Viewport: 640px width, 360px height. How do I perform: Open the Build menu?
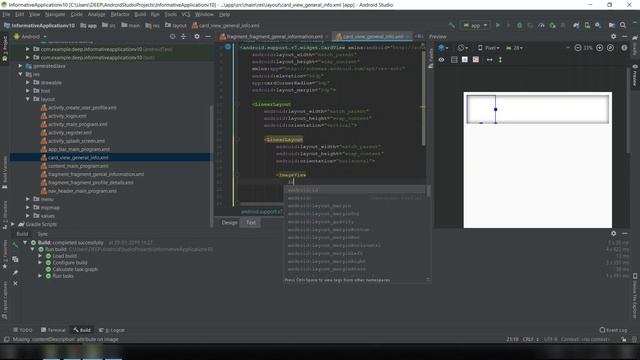140,14
